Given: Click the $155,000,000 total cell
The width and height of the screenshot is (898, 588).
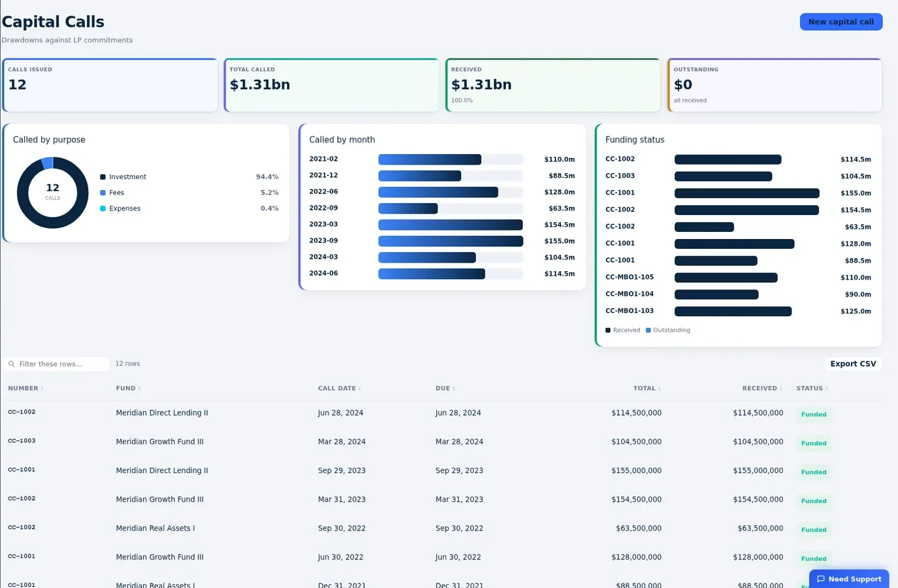Looking at the screenshot, I should tap(636, 470).
